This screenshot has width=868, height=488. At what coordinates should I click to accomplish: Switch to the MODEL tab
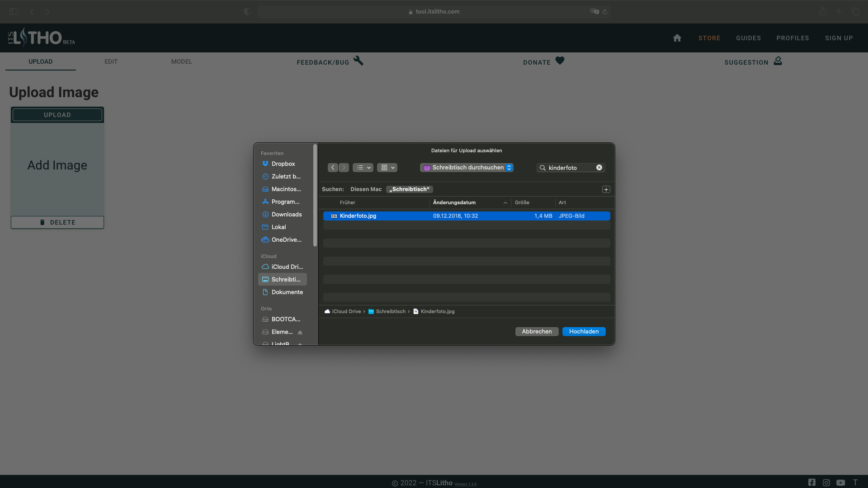(x=181, y=61)
